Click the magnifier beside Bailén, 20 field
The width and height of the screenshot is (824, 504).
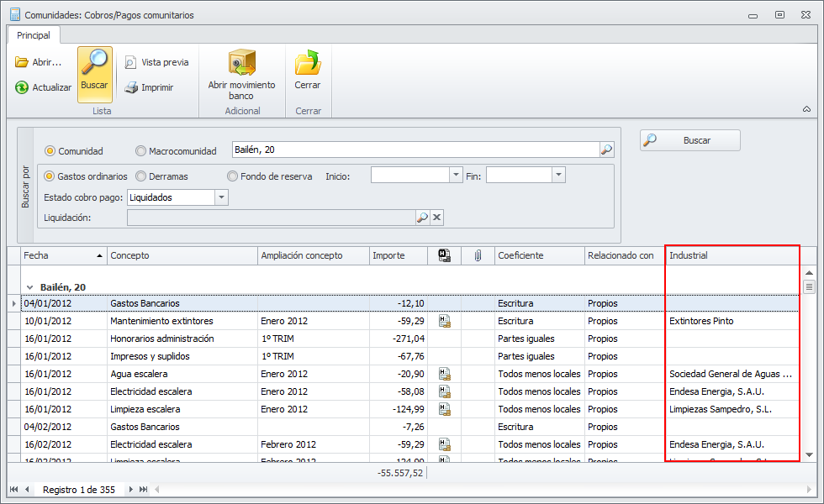606,150
